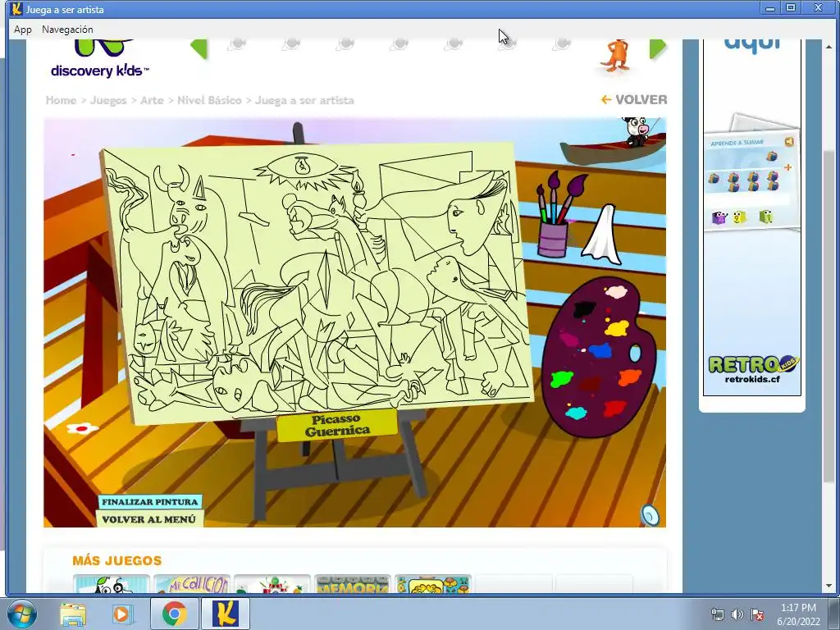The height and width of the screenshot is (630, 840).
Task: Click the volume tray icon
Action: (x=737, y=614)
